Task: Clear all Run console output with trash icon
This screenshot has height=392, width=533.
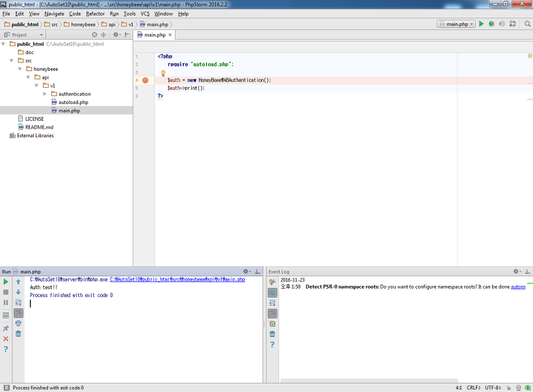Action: pos(18,334)
